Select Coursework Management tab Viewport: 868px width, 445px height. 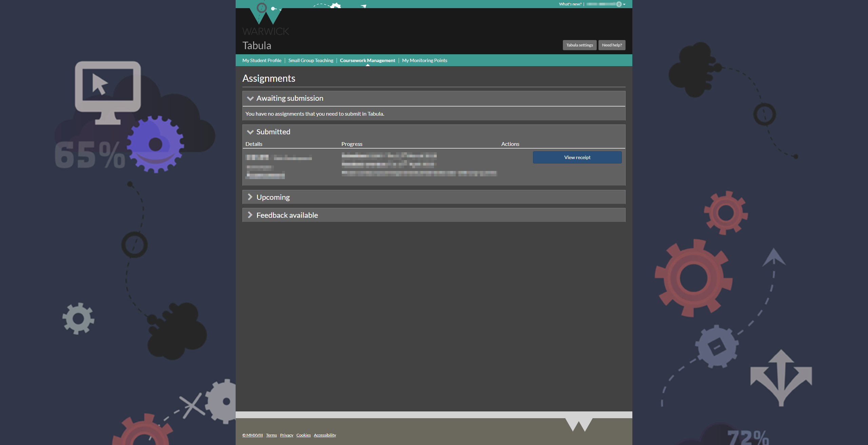pos(368,60)
